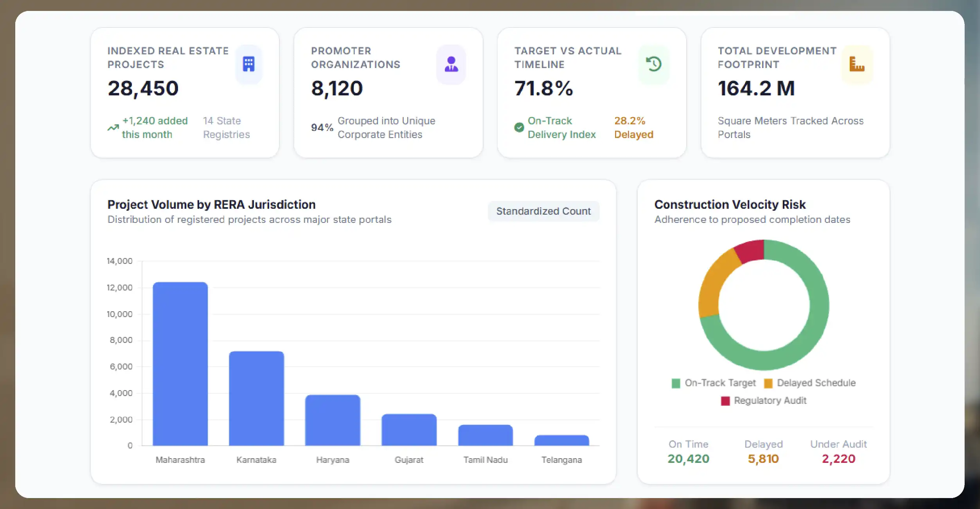Click the Under Audit 2,220 value

[x=838, y=459]
